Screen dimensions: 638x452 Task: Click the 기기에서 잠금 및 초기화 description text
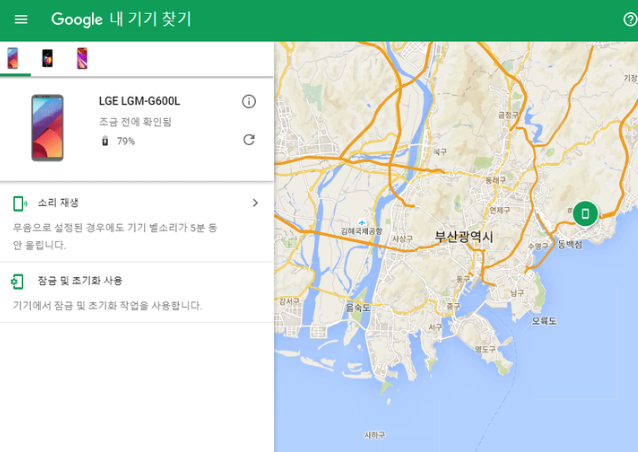(107, 306)
